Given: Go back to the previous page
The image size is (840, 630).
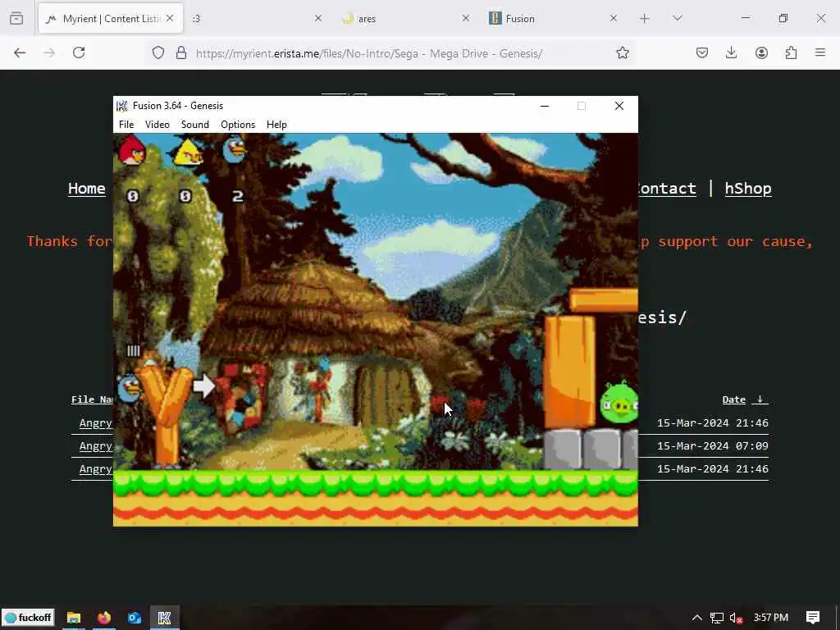Looking at the screenshot, I should (x=20, y=52).
